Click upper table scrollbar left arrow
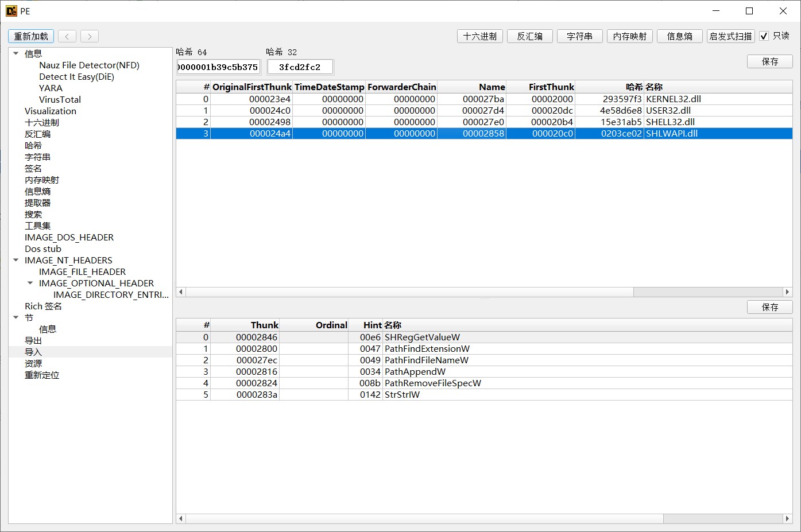The width and height of the screenshot is (801, 532). pyautogui.click(x=181, y=292)
